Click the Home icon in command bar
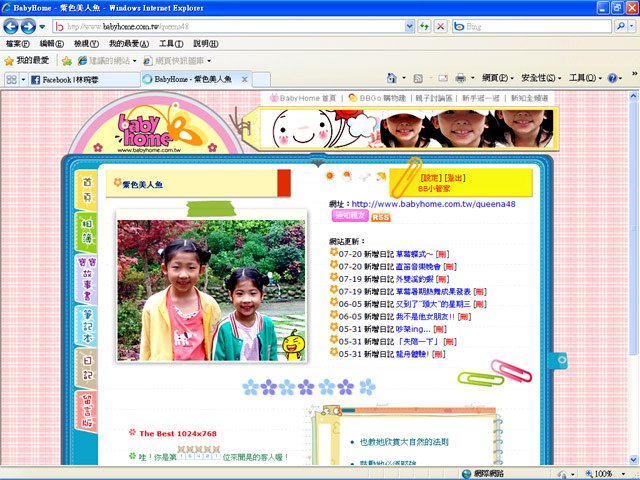Viewport: 640px width, 480px height. [x=391, y=78]
